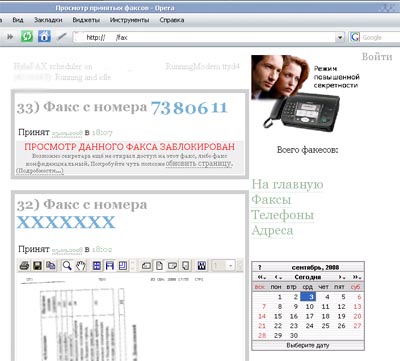Click the fit-to-width icon in viewer toolbar
This screenshot has height=361, width=400.
click(x=110, y=266)
